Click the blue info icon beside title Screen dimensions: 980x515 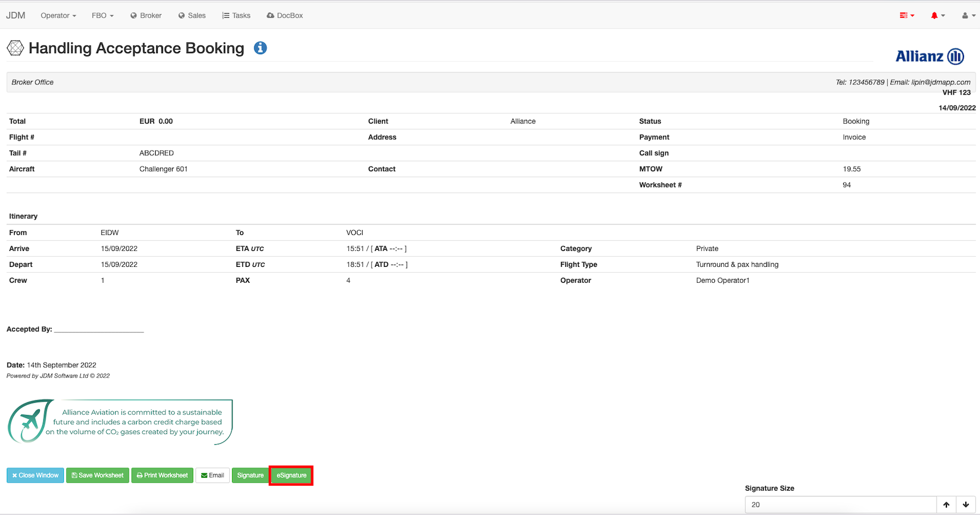point(260,48)
